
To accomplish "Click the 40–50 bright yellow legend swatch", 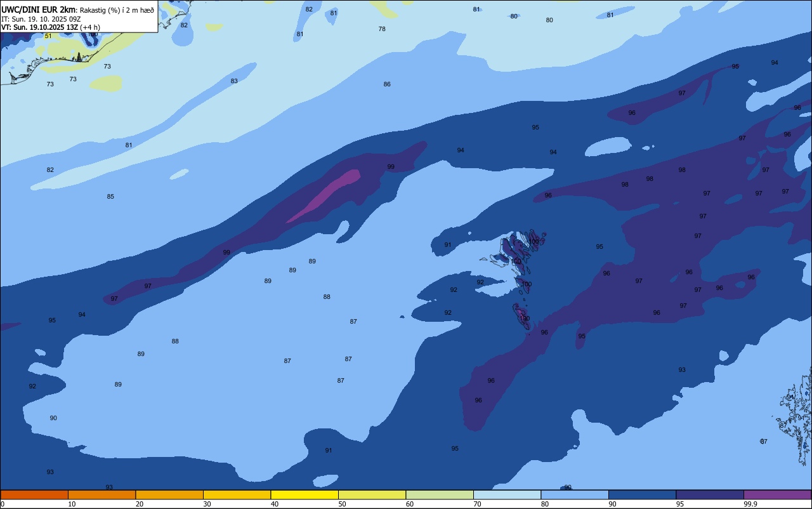I will 304,494.
